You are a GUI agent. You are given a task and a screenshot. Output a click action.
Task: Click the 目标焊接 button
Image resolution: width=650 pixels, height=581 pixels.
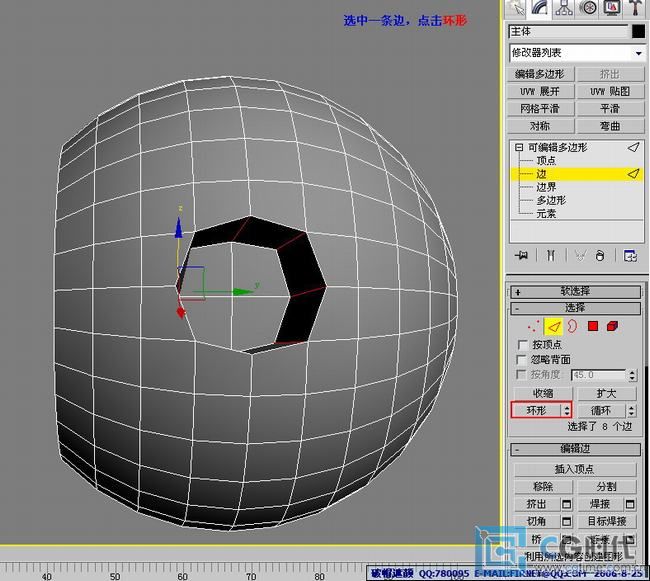(607, 521)
